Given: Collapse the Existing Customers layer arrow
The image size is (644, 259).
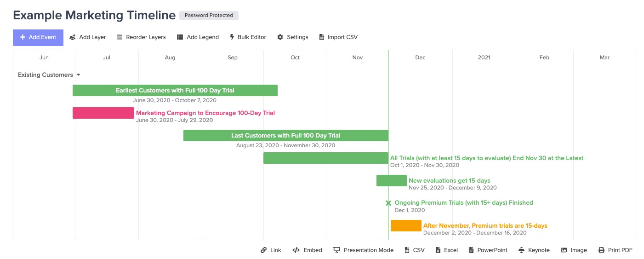Looking at the screenshot, I should (x=79, y=75).
